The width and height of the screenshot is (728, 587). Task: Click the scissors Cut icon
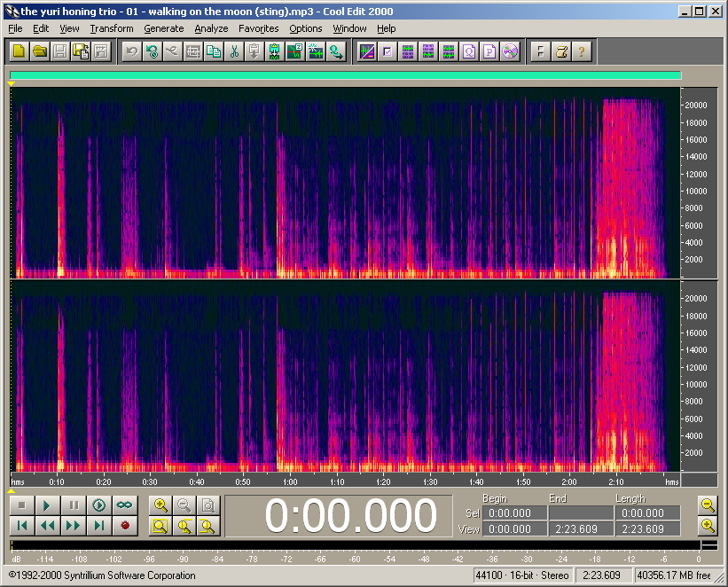(234, 51)
